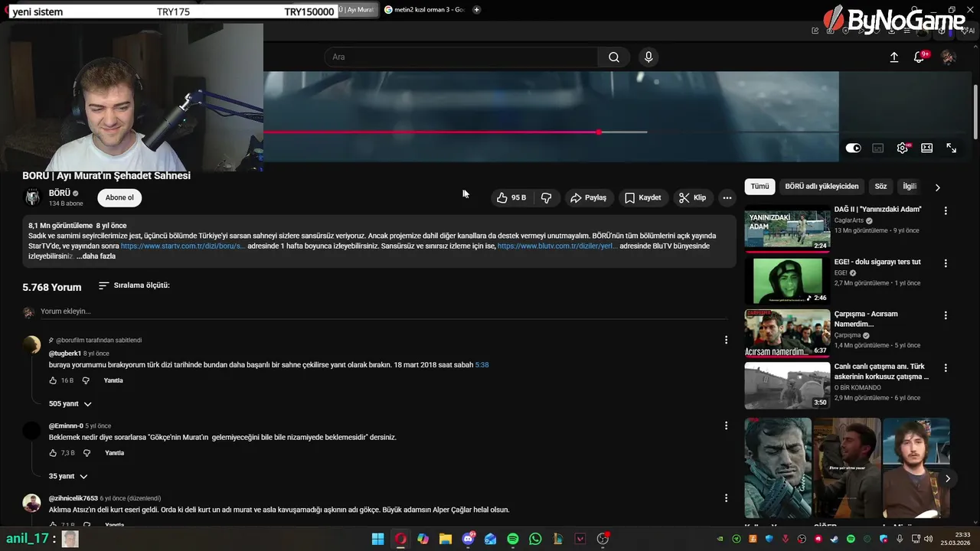Screen dimensions: 980x551
Task: Click the YouTube search magnifier button
Action: (614, 57)
